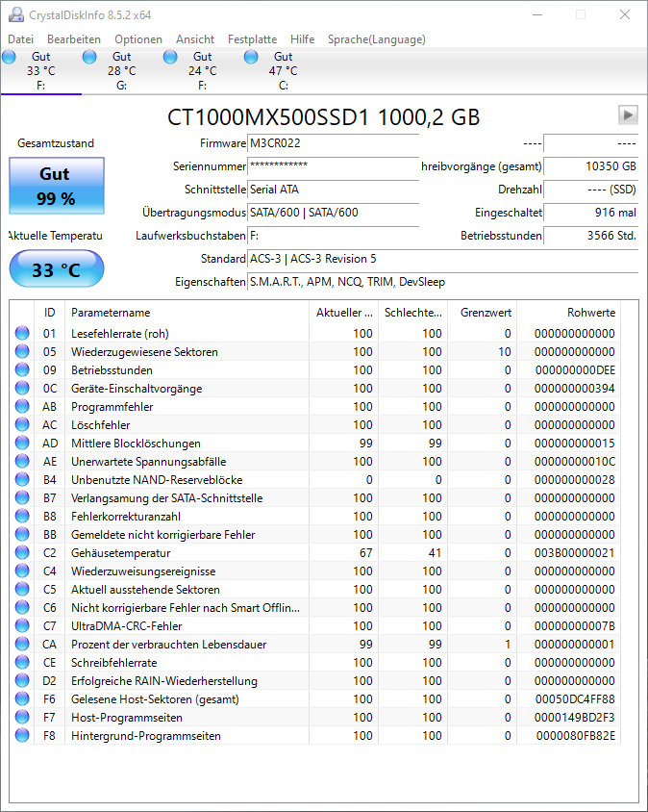
Task: Click the Eingeschaltet value 916 mal
Action: pos(591,213)
